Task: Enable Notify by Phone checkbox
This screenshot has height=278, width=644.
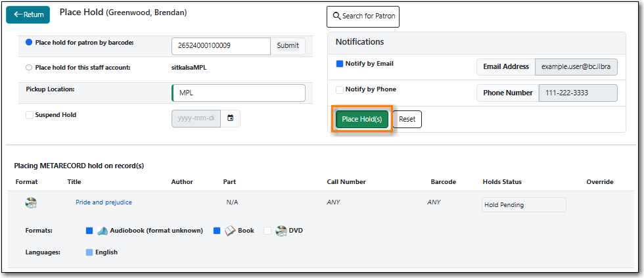Action: [340, 89]
